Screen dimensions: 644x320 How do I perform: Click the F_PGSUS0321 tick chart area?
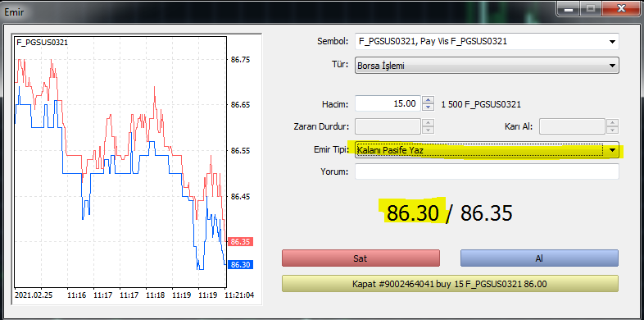coord(120,162)
